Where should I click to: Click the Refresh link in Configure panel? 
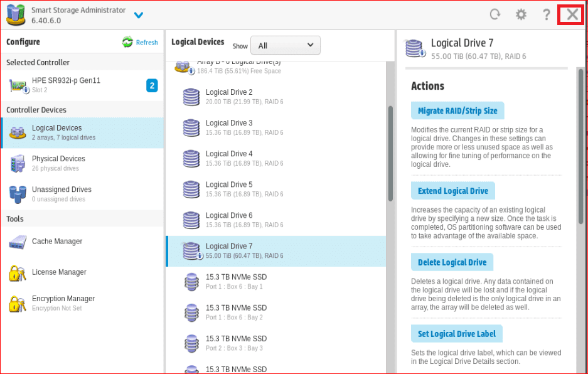click(141, 43)
